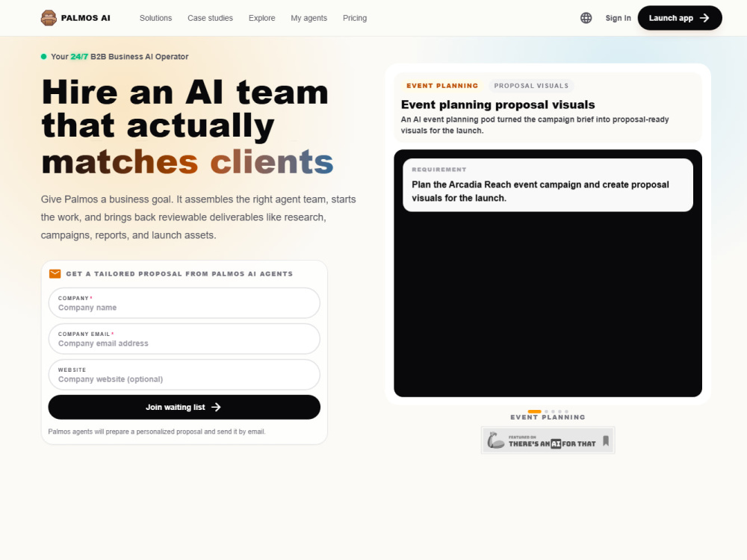This screenshot has height=560, width=747.
Task: View the Pricing page
Action: (x=355, y=18)
